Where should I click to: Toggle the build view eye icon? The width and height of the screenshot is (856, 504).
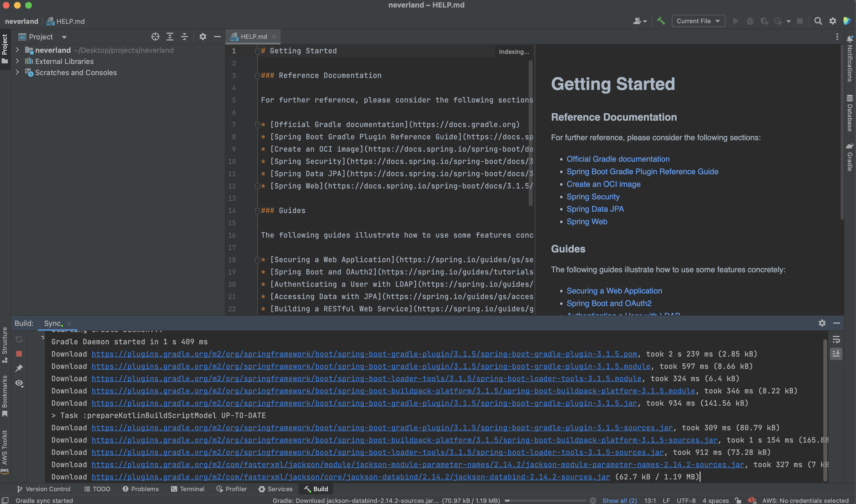click(19, 383)
